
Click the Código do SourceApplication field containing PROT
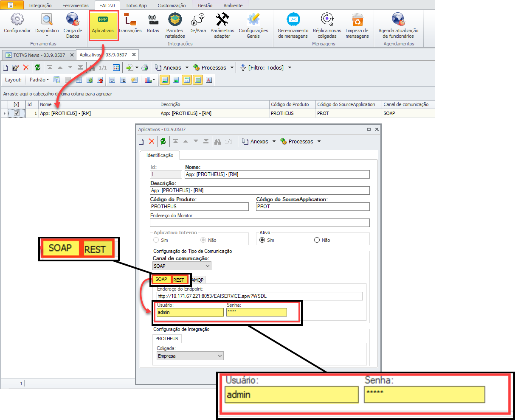[313, 207]
